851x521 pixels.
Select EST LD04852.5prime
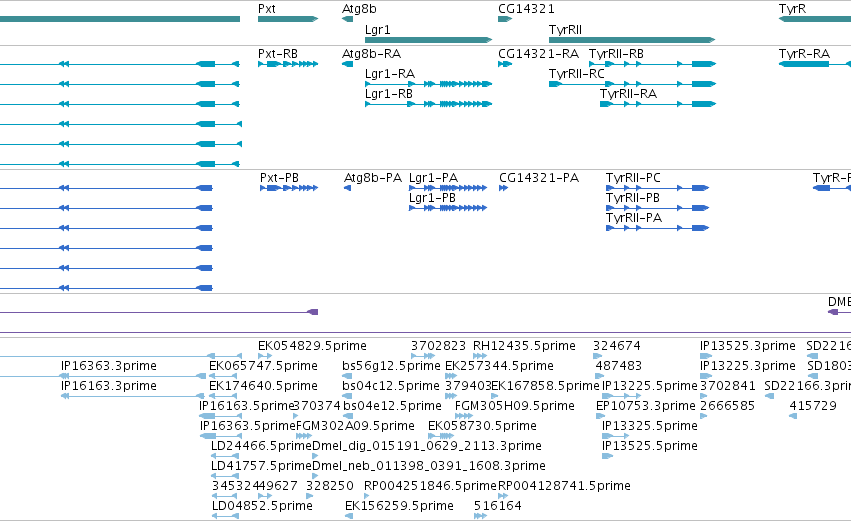(262, 506)
